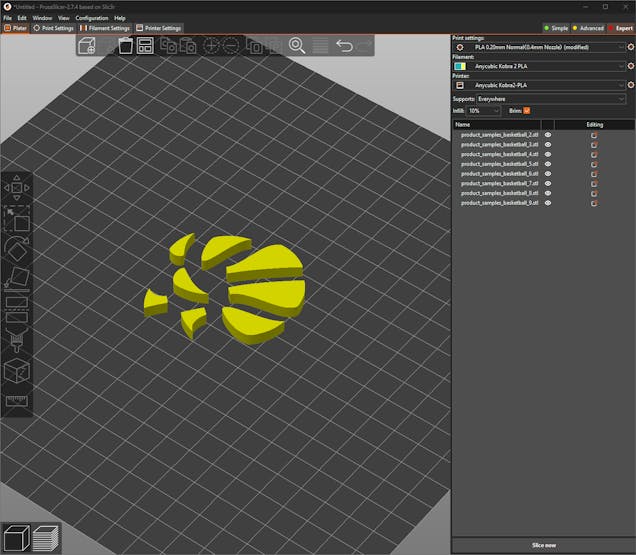
Task: Click the Add model cube icon
Action: coord(87,45)
